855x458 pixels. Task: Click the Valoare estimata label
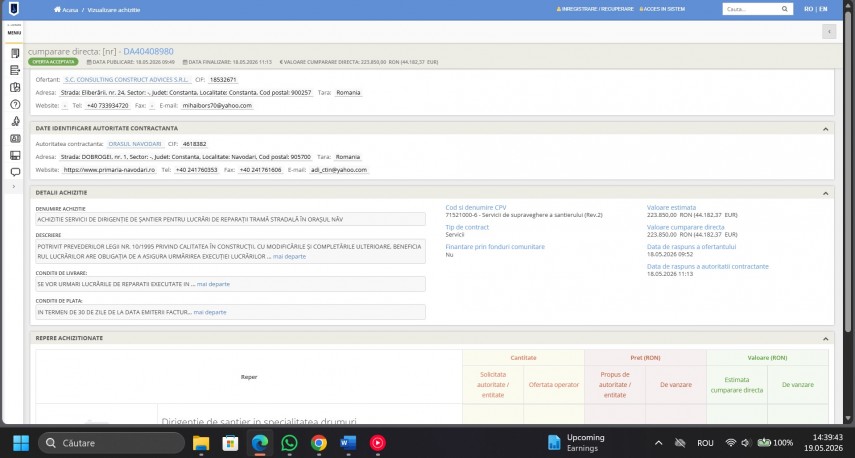(671, 208)
